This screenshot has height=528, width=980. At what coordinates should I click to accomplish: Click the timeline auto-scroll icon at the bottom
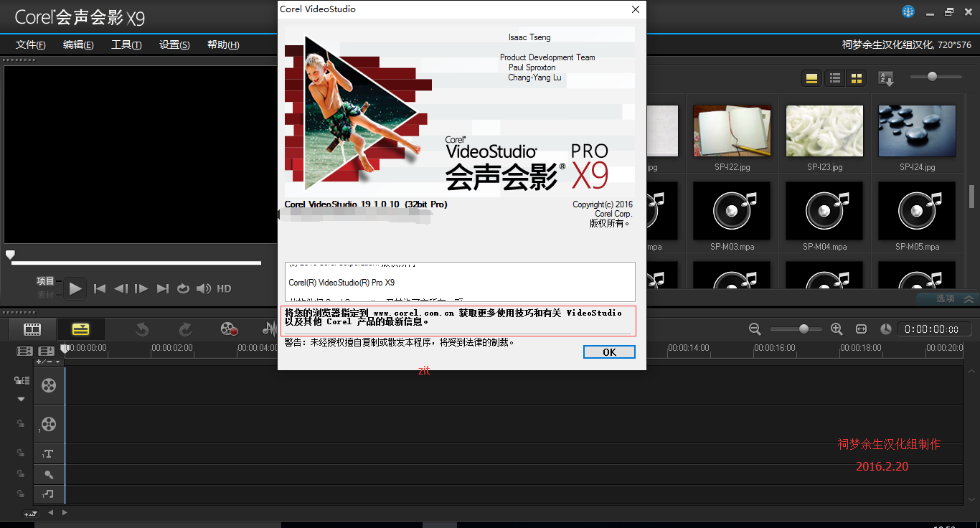point(30,513)
